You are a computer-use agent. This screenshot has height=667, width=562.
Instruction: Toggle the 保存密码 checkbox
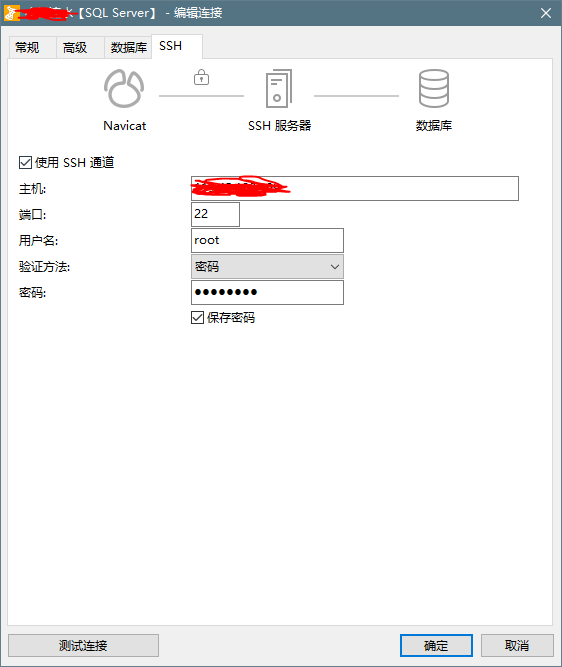[197, 317]
